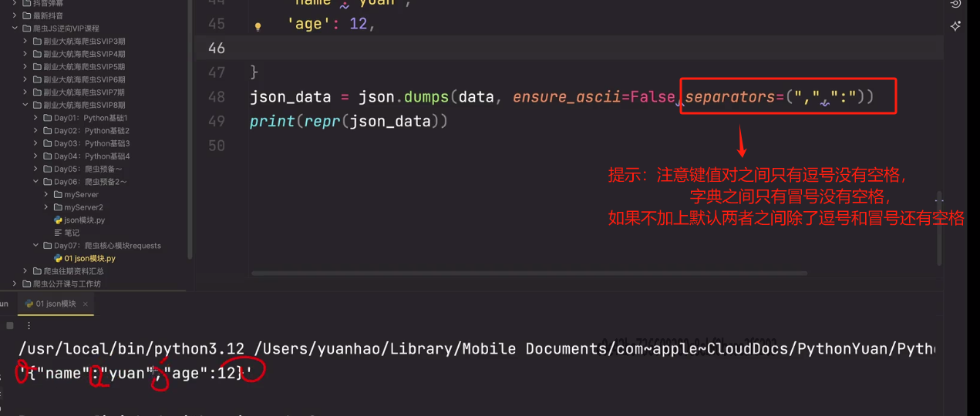
Task: Collapse the Day06：爬虫预备2～ folder
Action: (36, 182)
